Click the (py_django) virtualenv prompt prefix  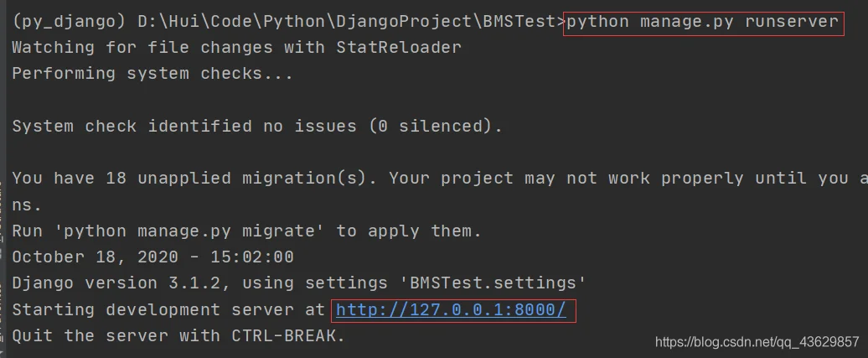[69, 22]
